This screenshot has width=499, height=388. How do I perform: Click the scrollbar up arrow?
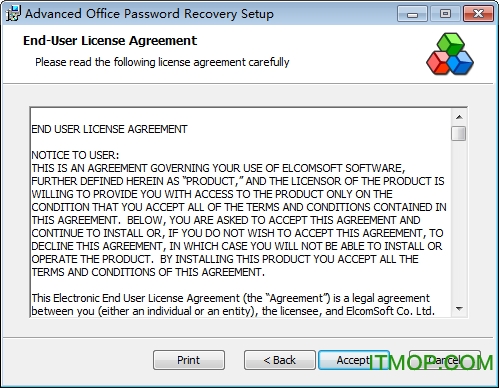coord(459,117)
